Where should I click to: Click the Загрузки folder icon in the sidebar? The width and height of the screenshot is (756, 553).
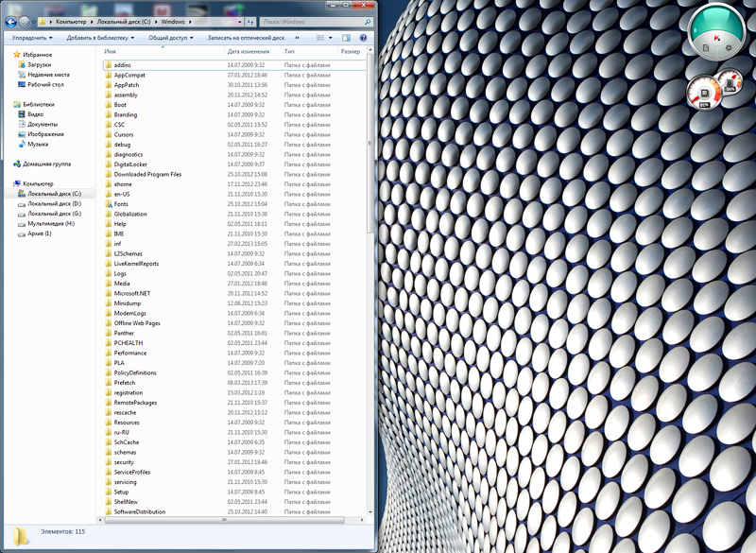(x=21, y=64)
